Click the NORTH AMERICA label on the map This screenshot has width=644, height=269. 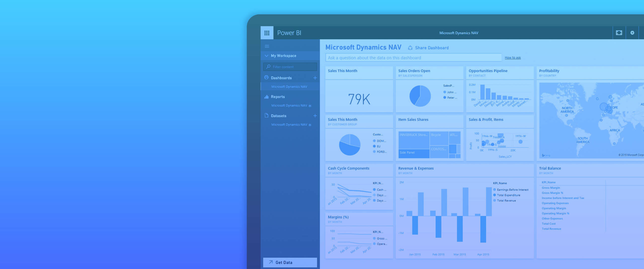(567, 110)
